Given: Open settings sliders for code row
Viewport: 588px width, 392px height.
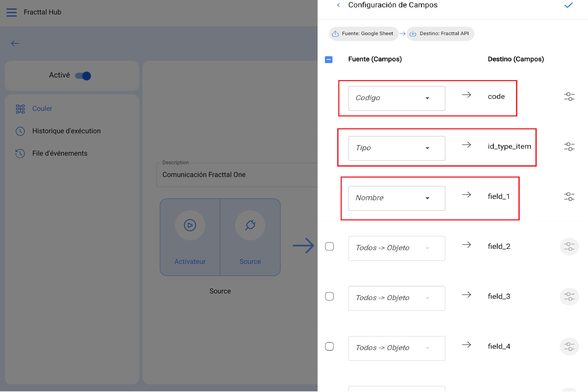Looking at the screenshot, I should [569, 96].
